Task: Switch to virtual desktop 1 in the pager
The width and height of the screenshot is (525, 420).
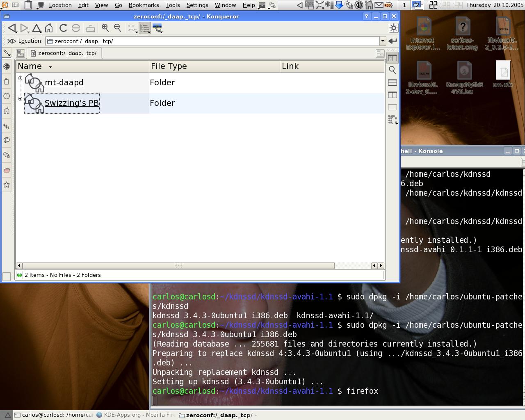Action: click(404, 5)
